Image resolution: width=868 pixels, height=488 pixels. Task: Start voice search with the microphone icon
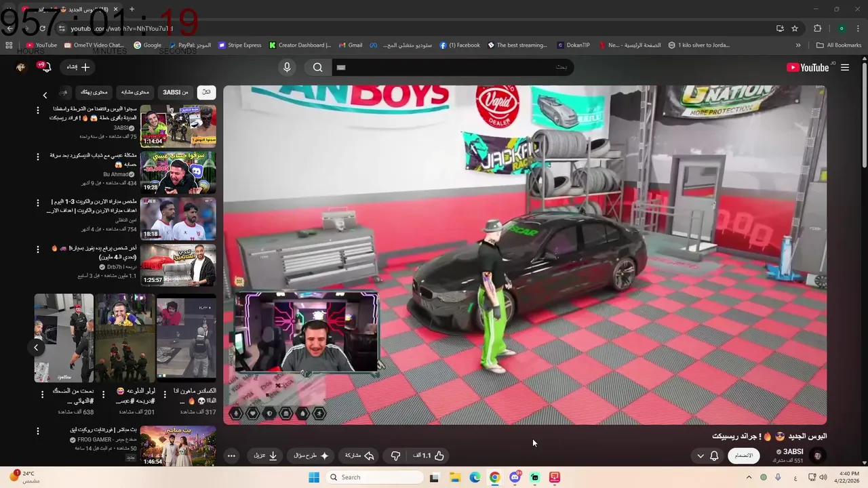pyautogui.click(x=287, y=67)
